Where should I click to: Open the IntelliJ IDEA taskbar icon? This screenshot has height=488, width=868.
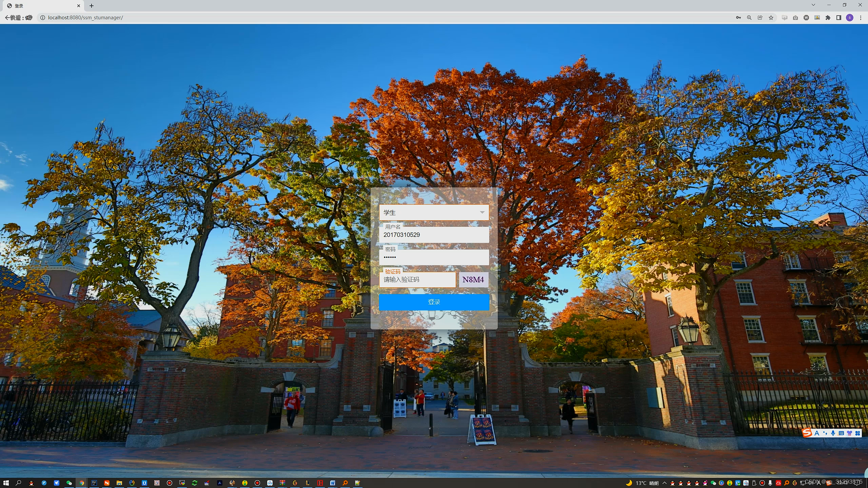[94, 483]
